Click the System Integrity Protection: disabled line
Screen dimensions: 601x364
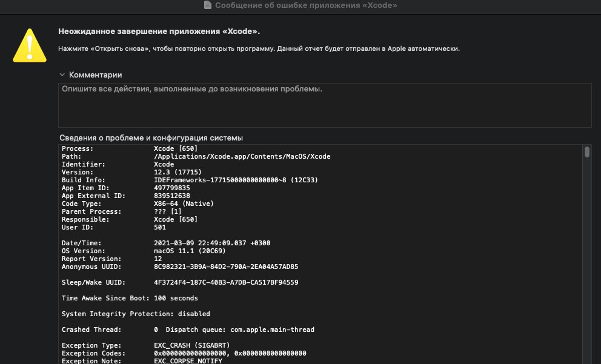coord(136,314)
